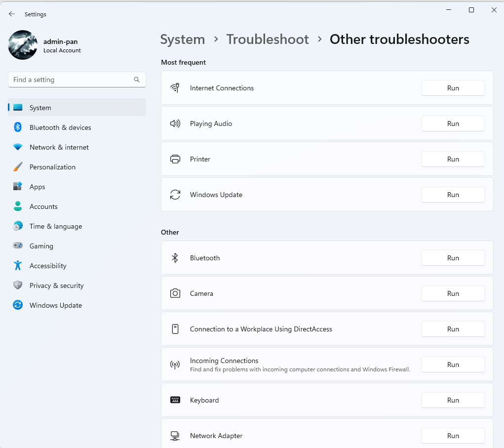Image resolution: width=504 pixels, height=448 pixels.
Task: Click the DirectAccess device icon
Action: pyautogui.click(x=175, y=328)
